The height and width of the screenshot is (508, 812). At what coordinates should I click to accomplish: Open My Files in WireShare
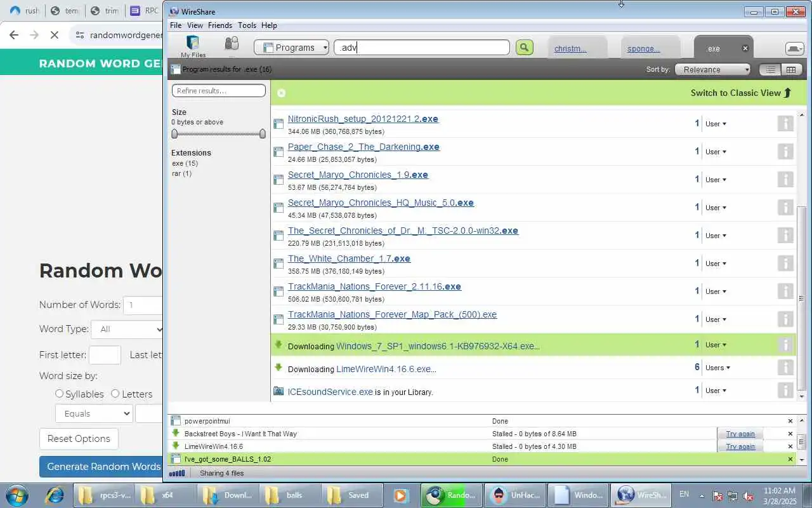click(193, 47)
